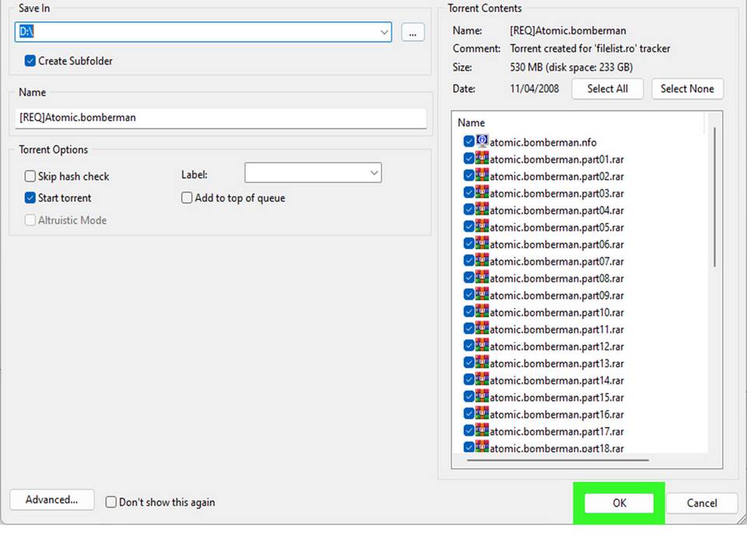
Task: Untick the part09.rar file checkbox
Action: pyautogui.click(x=468, y=295)
